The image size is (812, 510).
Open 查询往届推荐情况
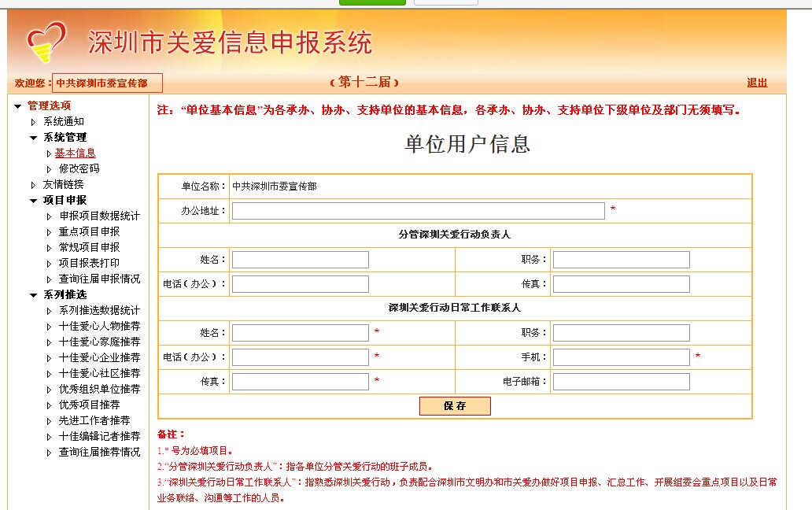click(x=99, y=452)
